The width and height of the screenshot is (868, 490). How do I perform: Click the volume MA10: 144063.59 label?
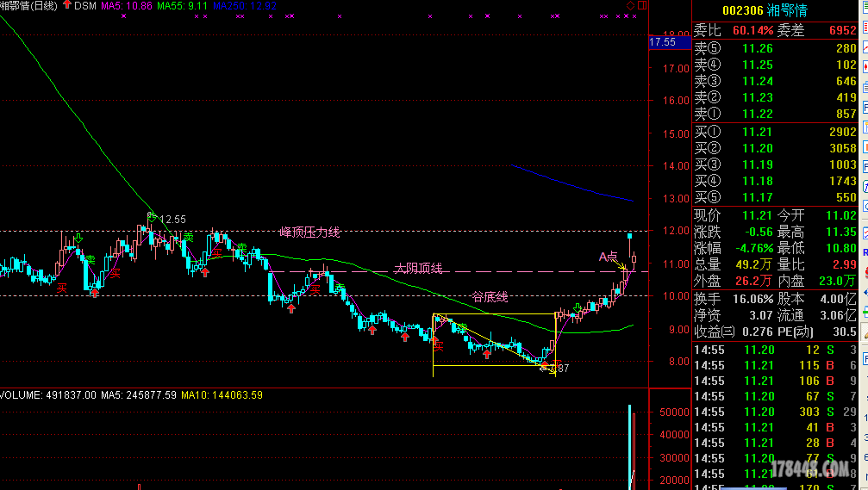(x=222, y=395)
